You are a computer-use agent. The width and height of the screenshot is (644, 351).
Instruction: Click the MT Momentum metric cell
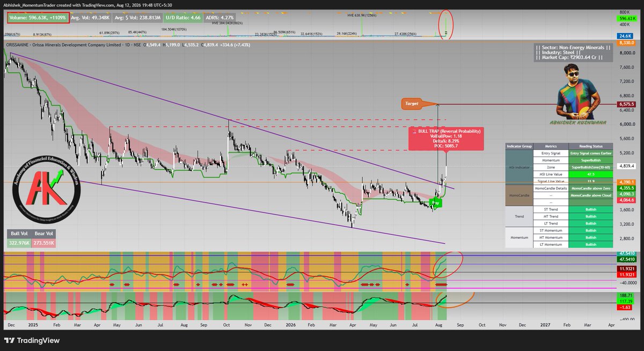550,237
